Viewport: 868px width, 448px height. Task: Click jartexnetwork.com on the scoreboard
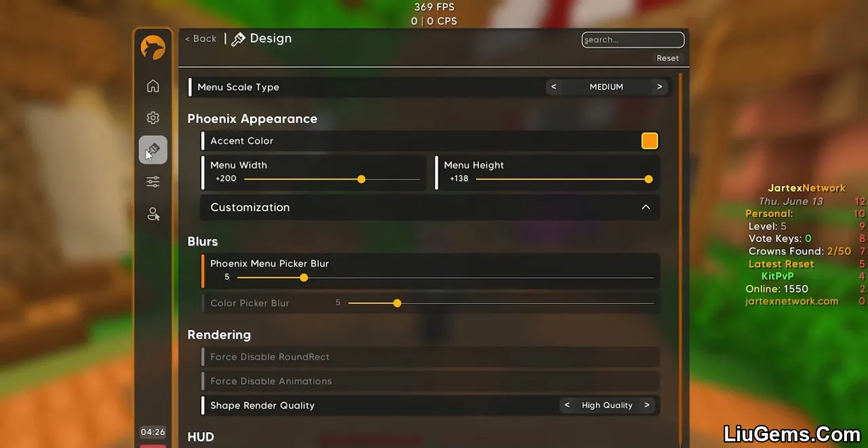(791, 301)
